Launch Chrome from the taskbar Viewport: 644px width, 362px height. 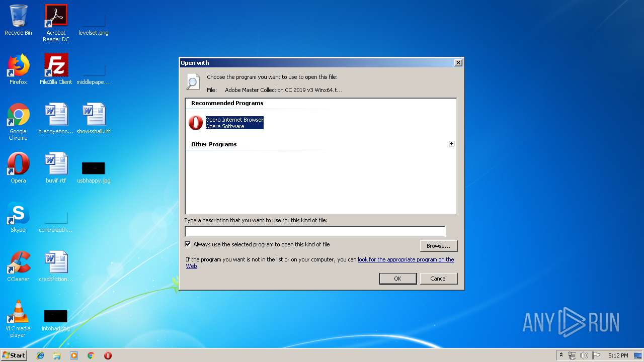[x=91, y=355]
